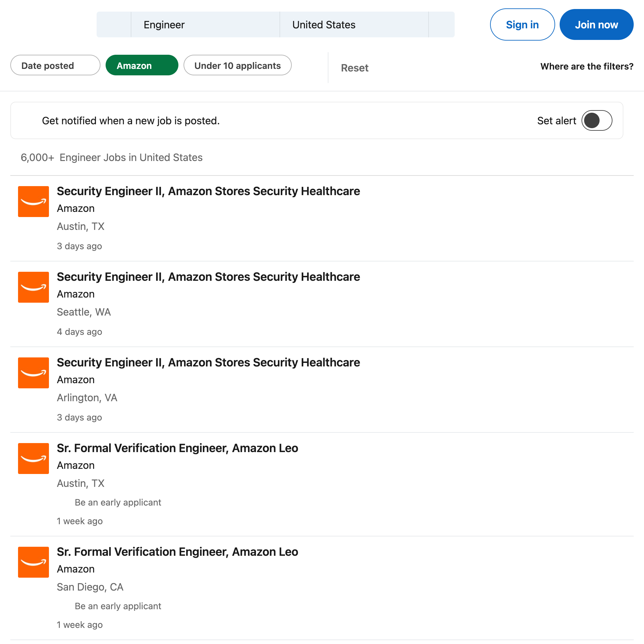
Task: Open the Under 10 applicants filter
Action: pos(237,65)
